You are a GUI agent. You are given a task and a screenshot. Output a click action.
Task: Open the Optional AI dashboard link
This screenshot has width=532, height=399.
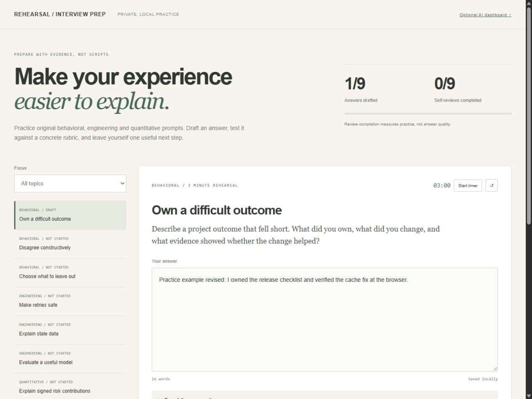click(485, 15)
